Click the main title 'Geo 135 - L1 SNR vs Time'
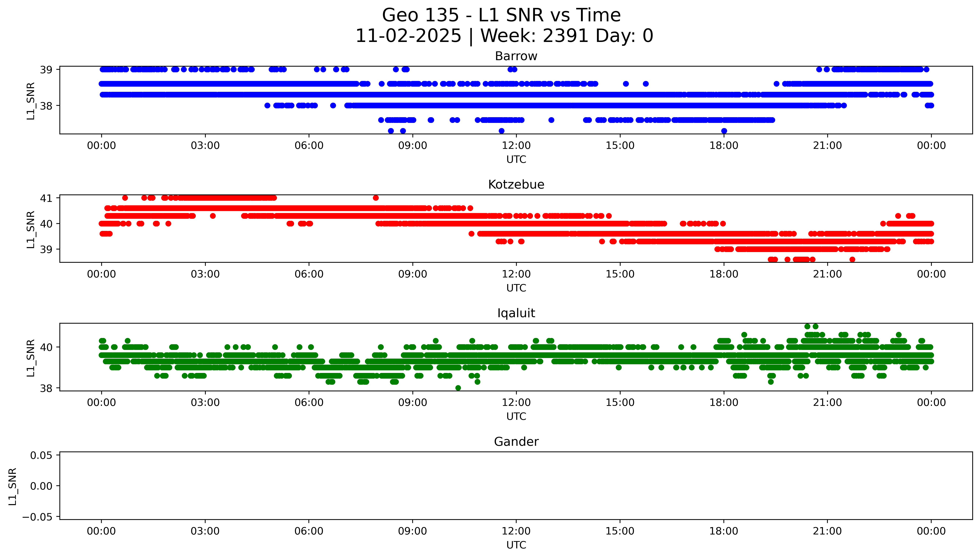 [501, 16]
